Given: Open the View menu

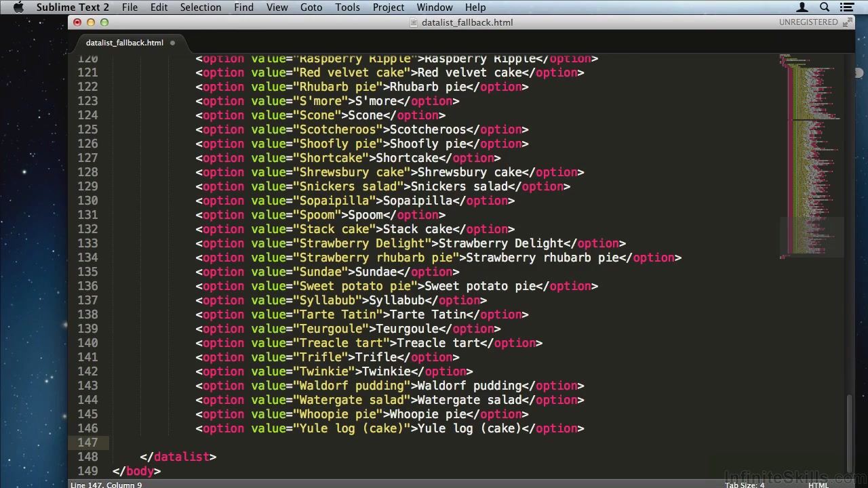Looking at the screenshot, I should click(277, 7).
